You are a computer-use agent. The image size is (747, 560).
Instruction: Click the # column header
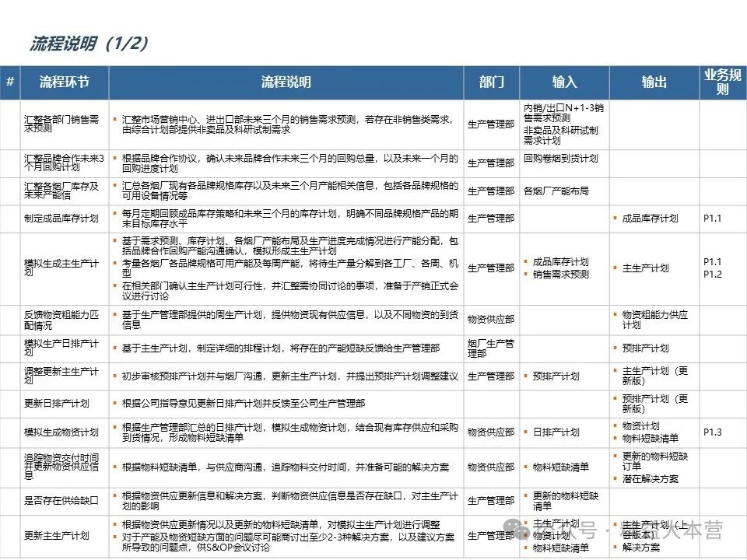point(10,82)
